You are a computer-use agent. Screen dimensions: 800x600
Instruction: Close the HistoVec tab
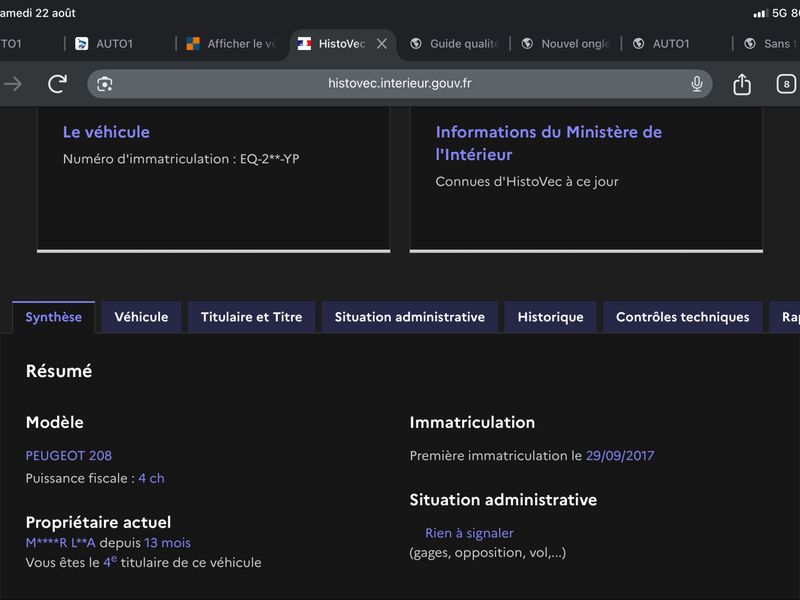(x=382, y=44)
